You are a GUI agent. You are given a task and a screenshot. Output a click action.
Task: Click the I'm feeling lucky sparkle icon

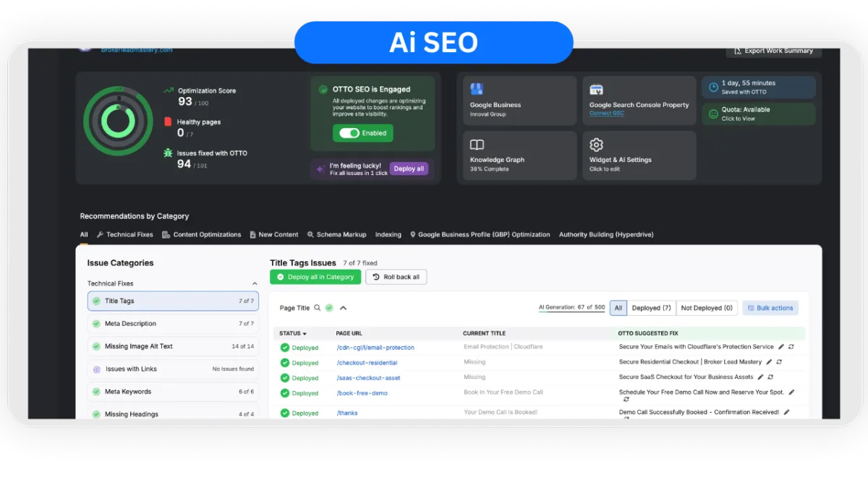click(x=320, y=169)
